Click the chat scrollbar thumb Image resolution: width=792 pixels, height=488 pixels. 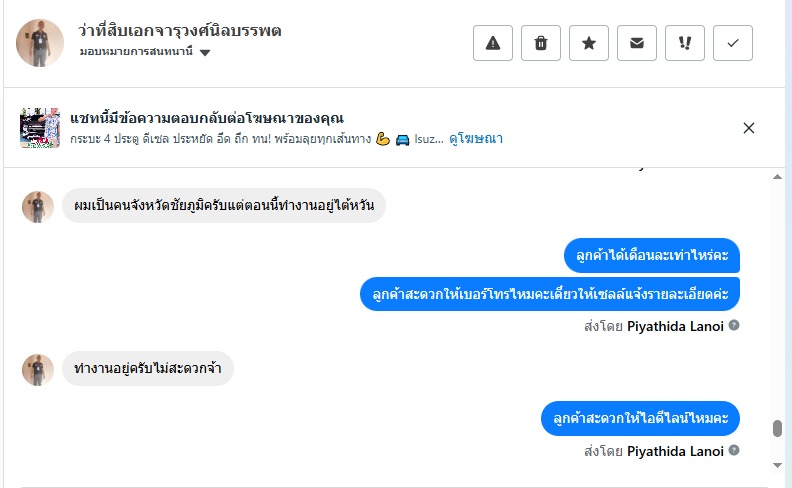777,429
